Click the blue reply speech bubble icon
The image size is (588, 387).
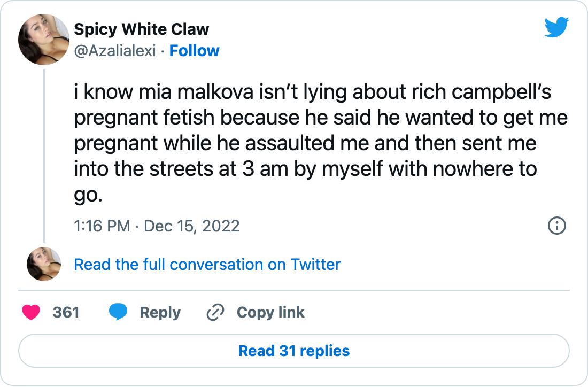(118, 312)
